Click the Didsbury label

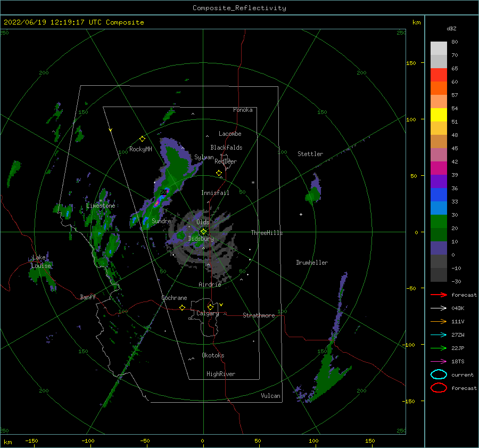click(201, 239)
